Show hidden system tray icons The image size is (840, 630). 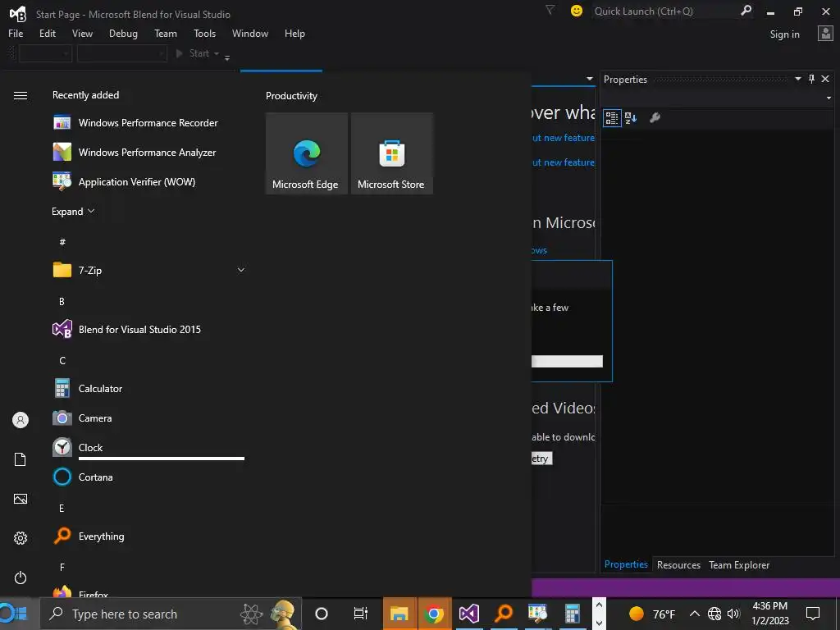pyautogui.click(x=694, y=614)
